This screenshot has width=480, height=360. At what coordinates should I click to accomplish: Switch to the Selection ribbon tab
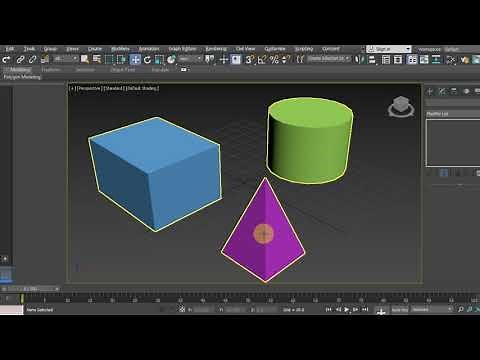85,70
